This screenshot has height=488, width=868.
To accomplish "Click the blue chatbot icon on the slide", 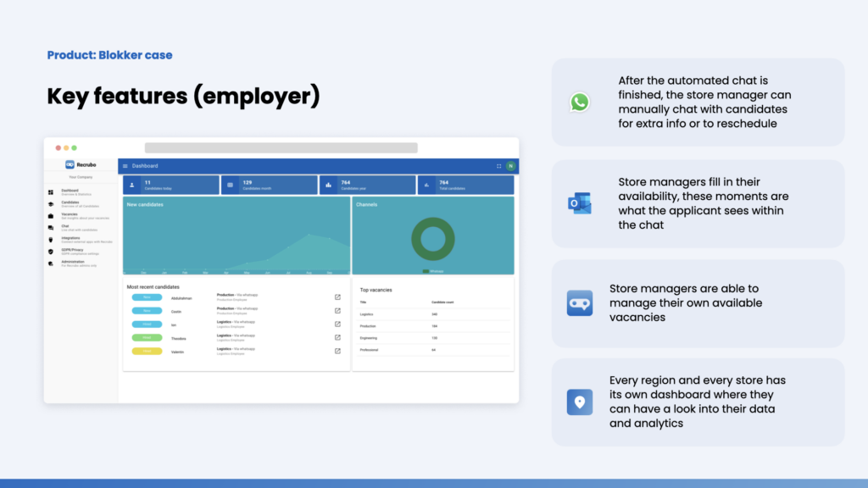I will 580,303.
